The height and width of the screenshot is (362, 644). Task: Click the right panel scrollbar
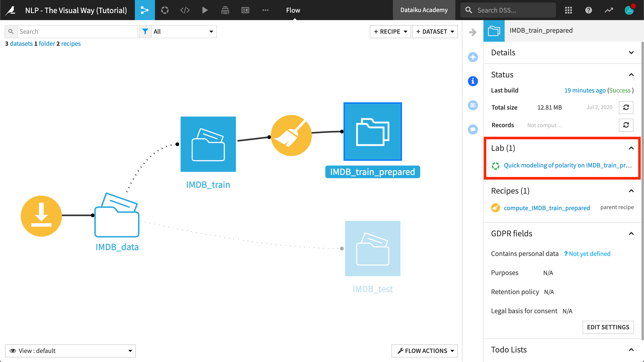tap(642, 191)
